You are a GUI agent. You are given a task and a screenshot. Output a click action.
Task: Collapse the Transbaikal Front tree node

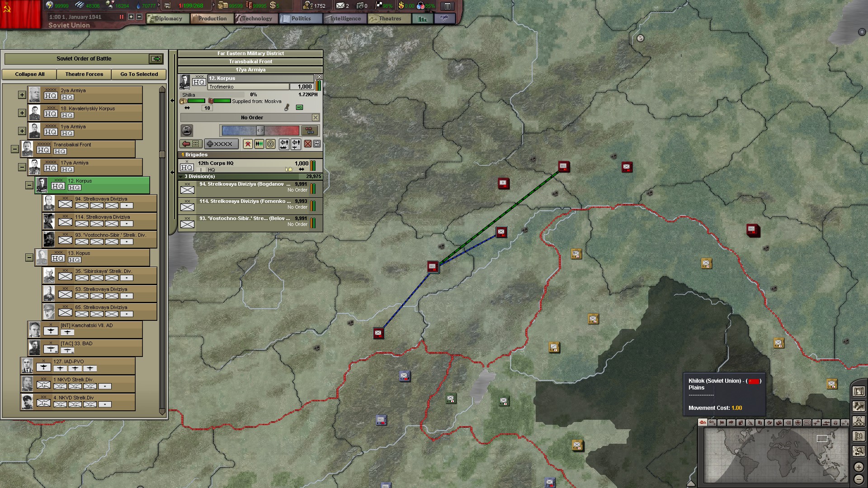[14, 149]
